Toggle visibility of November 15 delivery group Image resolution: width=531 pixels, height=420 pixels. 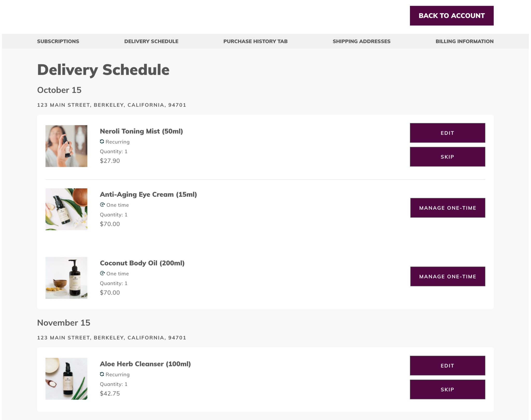[63, 323]
